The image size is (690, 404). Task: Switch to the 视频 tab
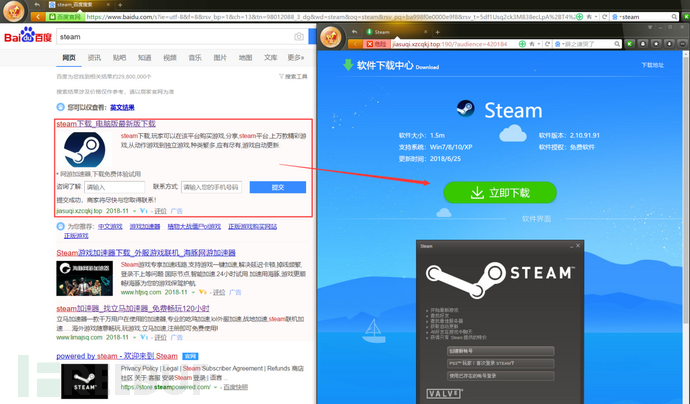tap(170, 58)
